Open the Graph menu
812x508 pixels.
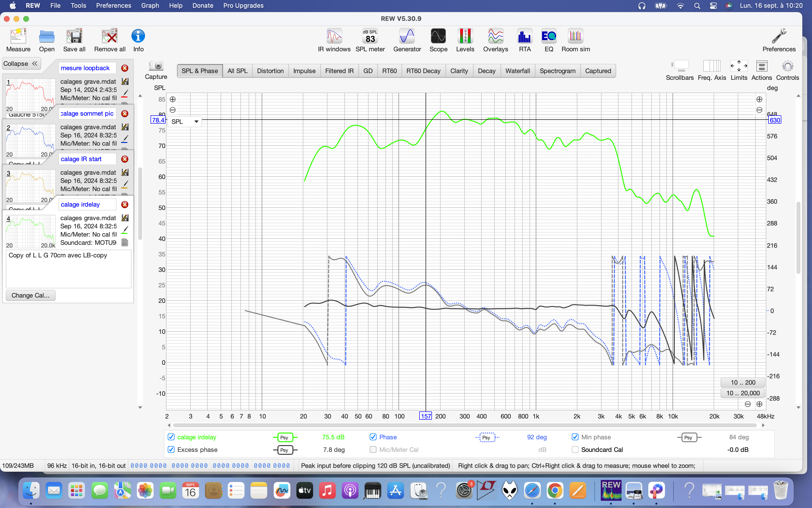tap(150, 6)
